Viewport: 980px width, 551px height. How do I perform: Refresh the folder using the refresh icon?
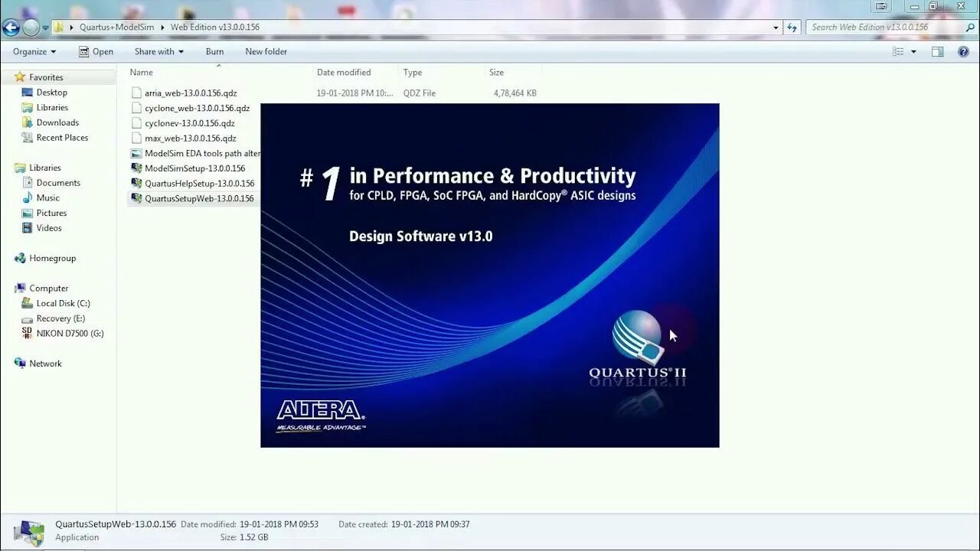click(x=792, y=27)
